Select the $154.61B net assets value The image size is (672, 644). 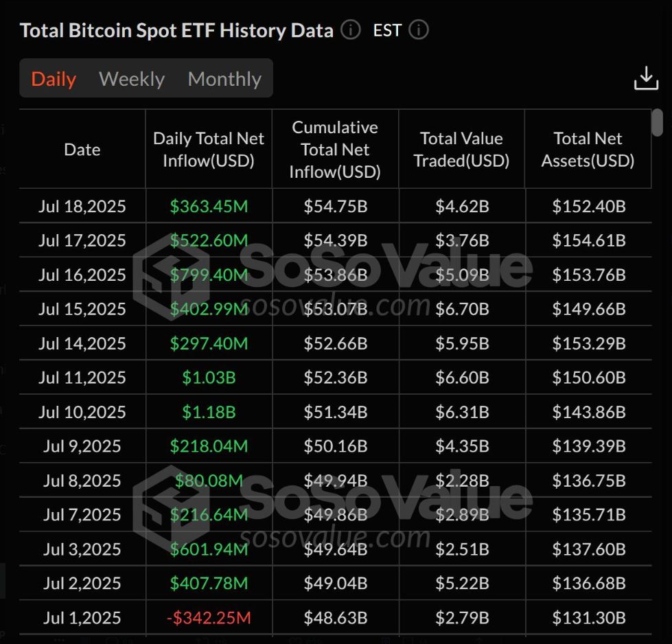[x=589, y=240]
